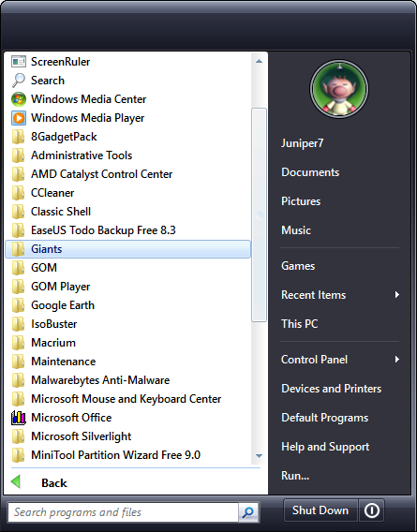The image size is (417, 532).
Task: Select the Administrative Tools text label
Action: point(82,155)
